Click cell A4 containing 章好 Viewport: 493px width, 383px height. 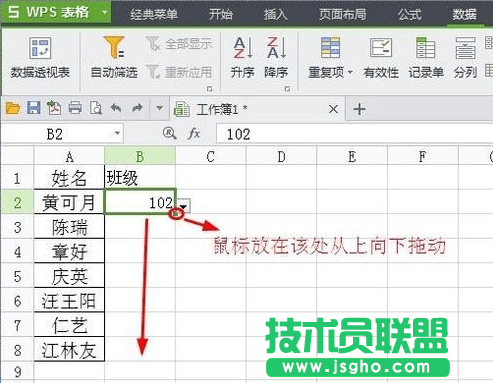point(69,251)
